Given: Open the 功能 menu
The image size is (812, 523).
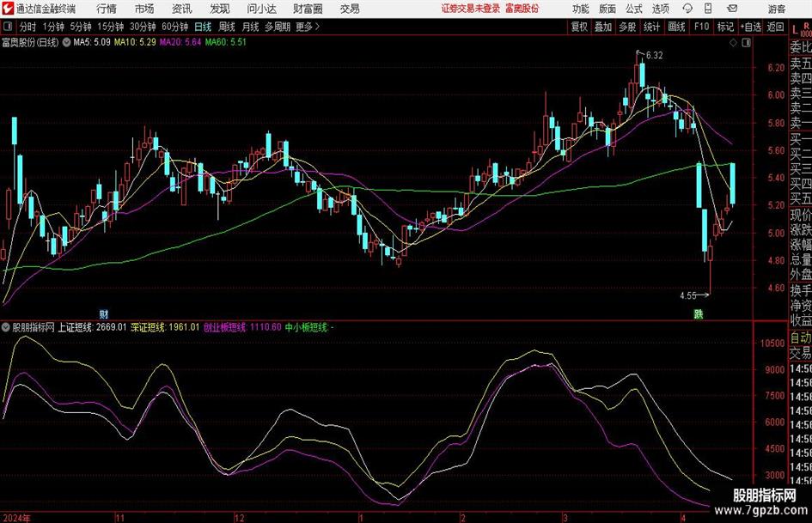Looking at the screenshot, I should [581, 9].
